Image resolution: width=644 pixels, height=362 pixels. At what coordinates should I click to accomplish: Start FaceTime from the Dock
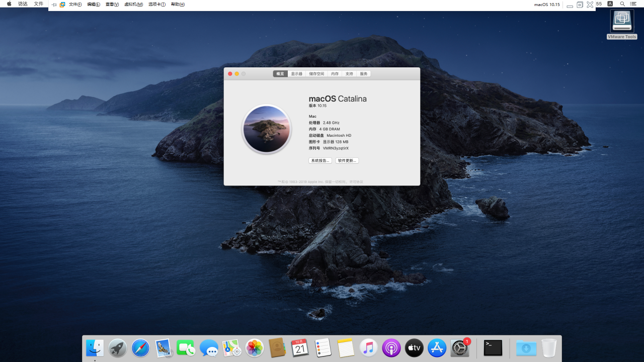point(186,347)
